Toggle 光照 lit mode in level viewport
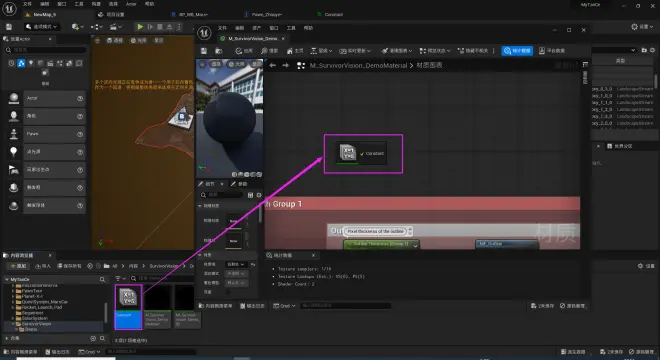Screen dimensions: 660x360 (x=138, y=41)
